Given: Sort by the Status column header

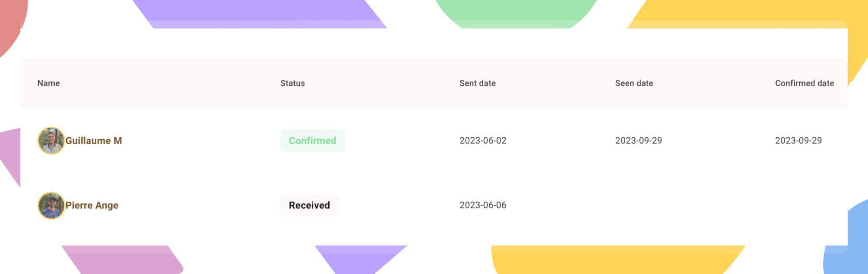Looking at the screenshot, I should coord(292,83).
